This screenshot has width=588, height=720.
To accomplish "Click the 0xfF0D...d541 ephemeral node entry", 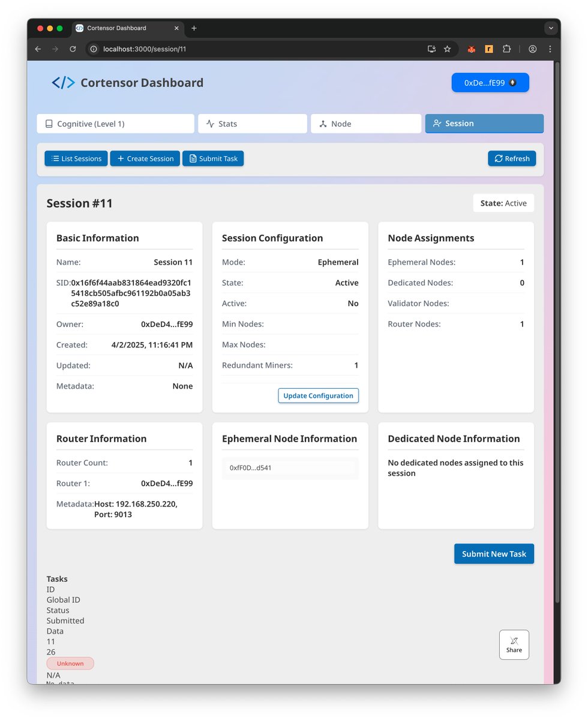I will (x=290, y=468).
